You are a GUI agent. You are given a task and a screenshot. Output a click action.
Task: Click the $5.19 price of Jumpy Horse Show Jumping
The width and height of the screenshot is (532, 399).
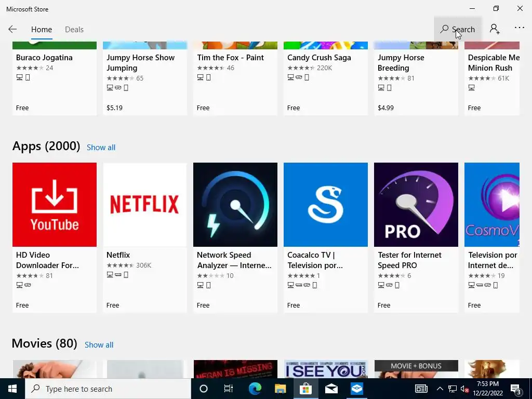click(114, 108)
